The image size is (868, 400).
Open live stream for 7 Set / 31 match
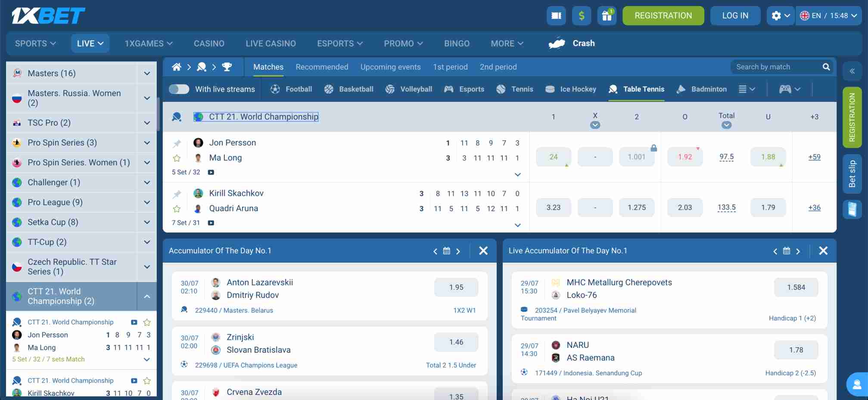pos(211,223)
